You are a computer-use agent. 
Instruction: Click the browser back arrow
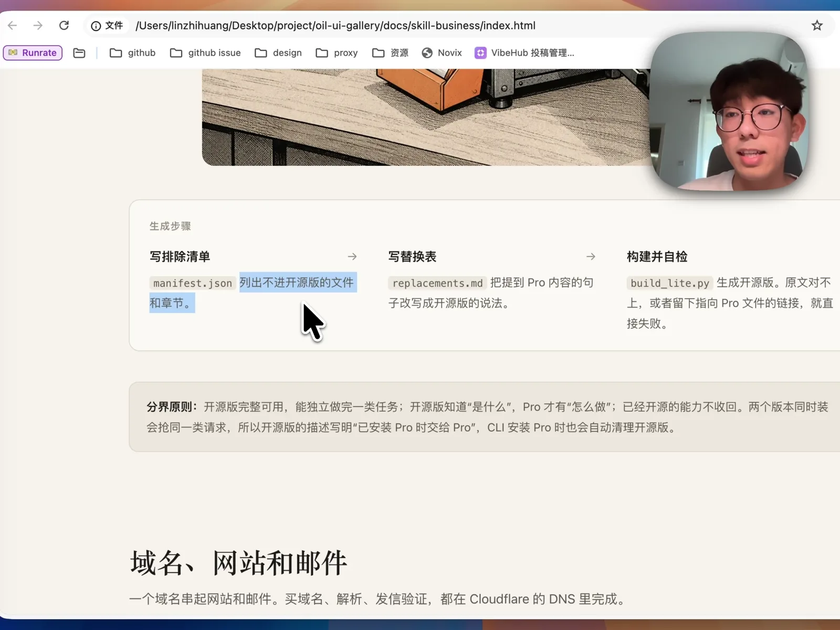(x=13, y=25)
